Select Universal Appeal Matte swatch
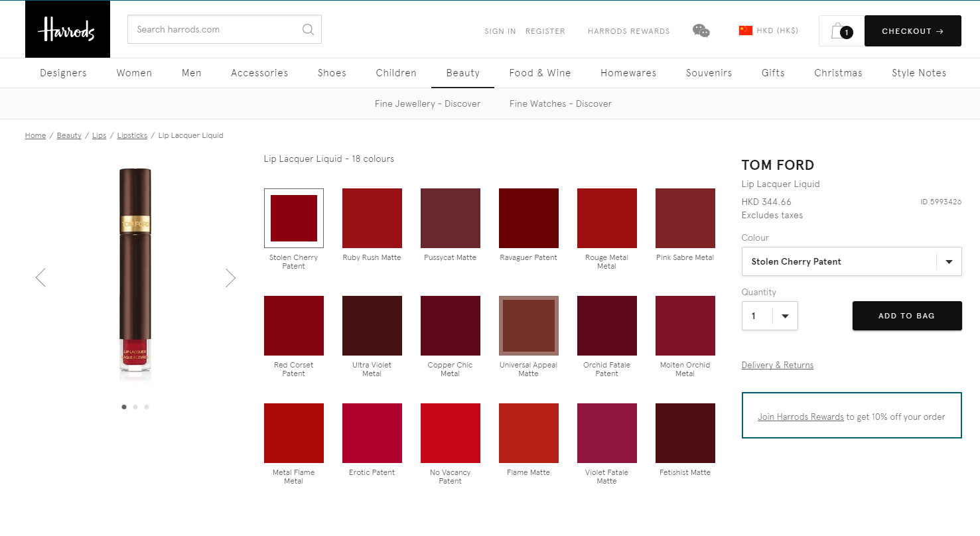This screenshot has width=980, height=536. [529, 326]
